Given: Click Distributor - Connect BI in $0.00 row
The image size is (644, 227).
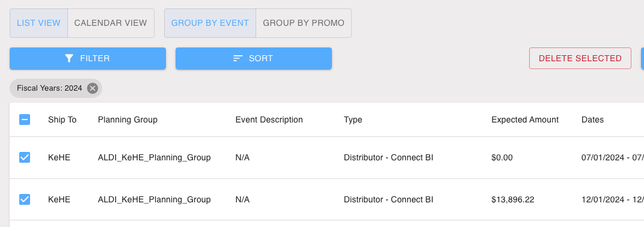Looking at the screenshot, I should pyautogui.click(x=388, y=157).
